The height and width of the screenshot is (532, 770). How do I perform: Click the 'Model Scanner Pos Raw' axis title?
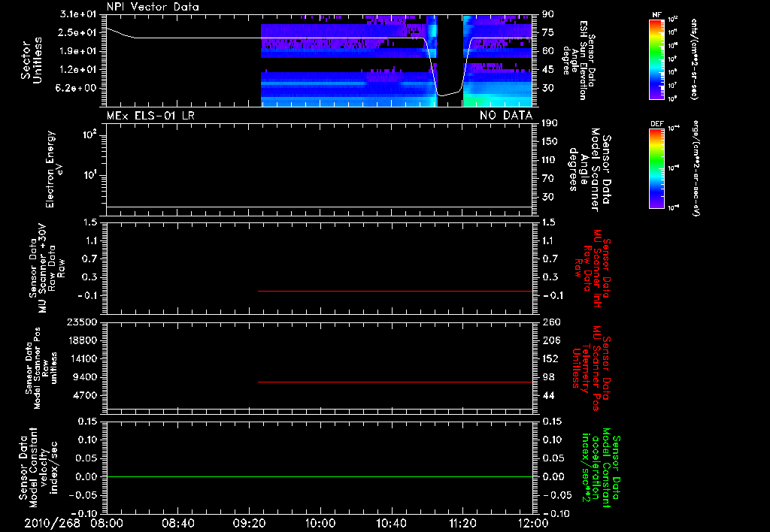[41, 368]
